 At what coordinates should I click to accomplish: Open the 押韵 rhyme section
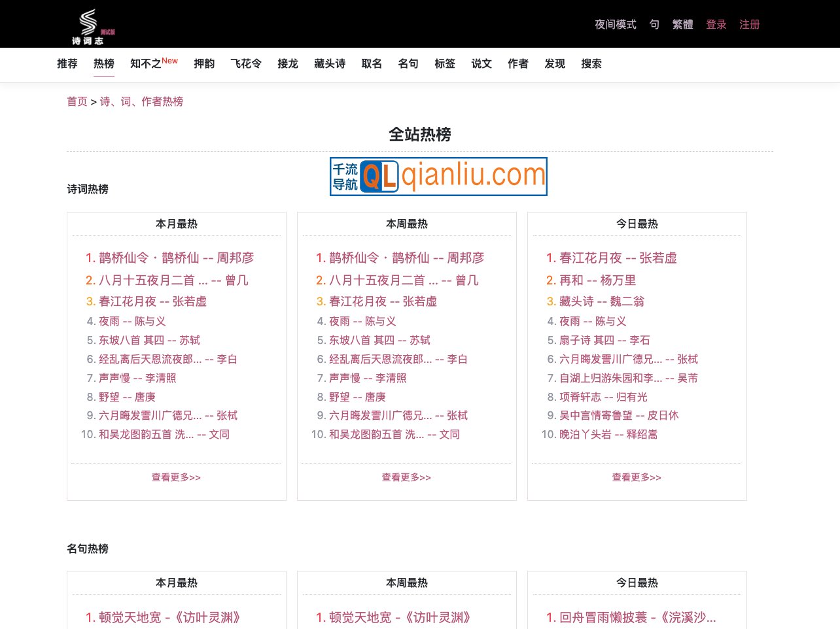coord(204,63)
